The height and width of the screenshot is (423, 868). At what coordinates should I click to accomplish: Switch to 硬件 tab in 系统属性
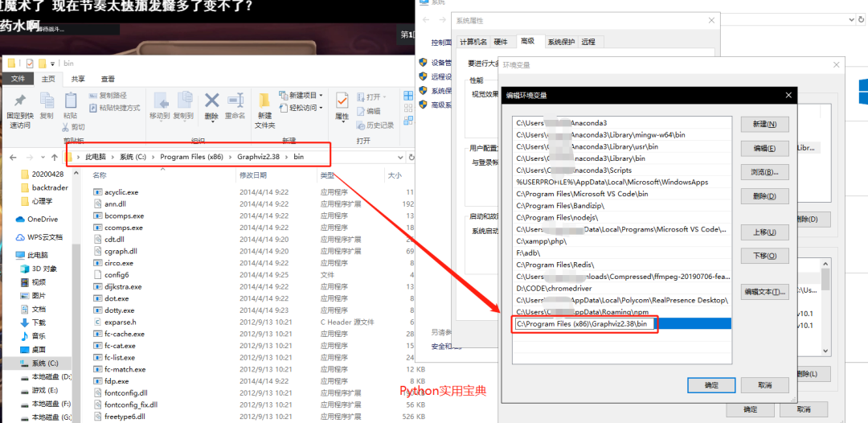coord(501,42)
